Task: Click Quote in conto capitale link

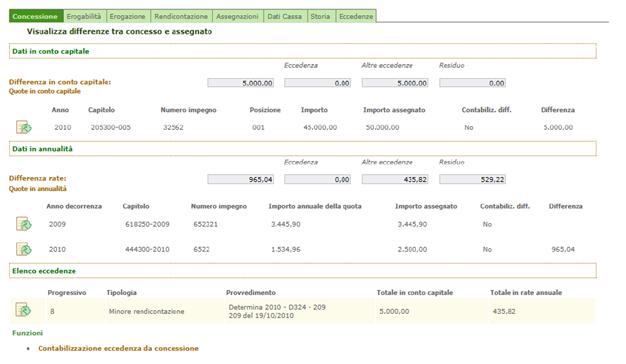Action: click(45, 91)
